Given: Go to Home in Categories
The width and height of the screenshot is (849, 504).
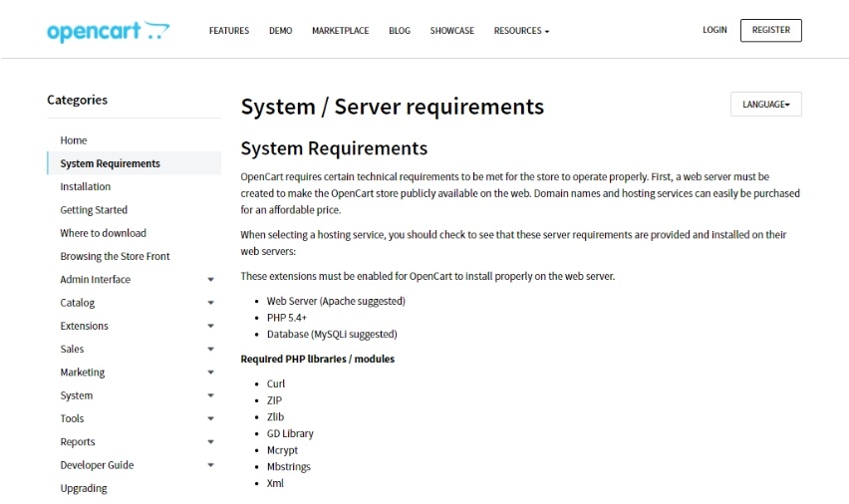Looking at the screenshot, I should tap(74, 140).
